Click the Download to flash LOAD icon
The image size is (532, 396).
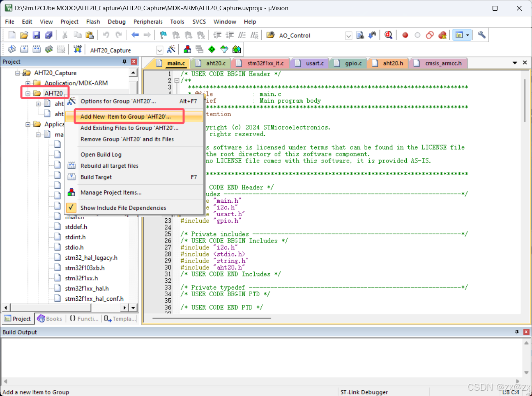pyautogui.click(x=77, y=50)
